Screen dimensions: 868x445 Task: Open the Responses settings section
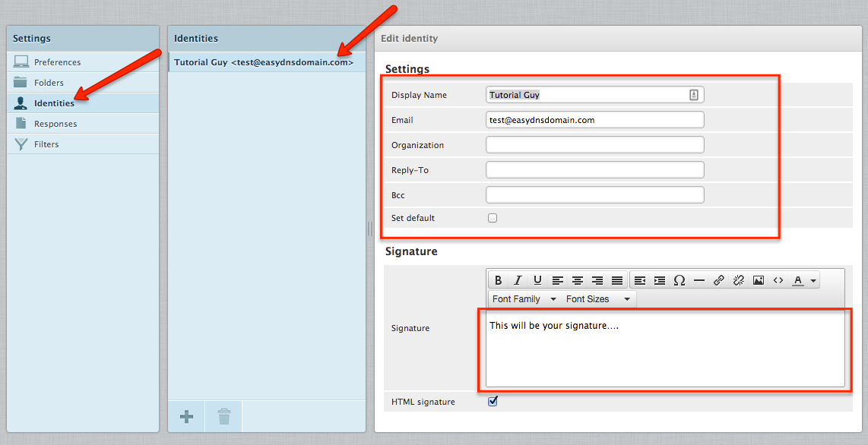[55, 124]
